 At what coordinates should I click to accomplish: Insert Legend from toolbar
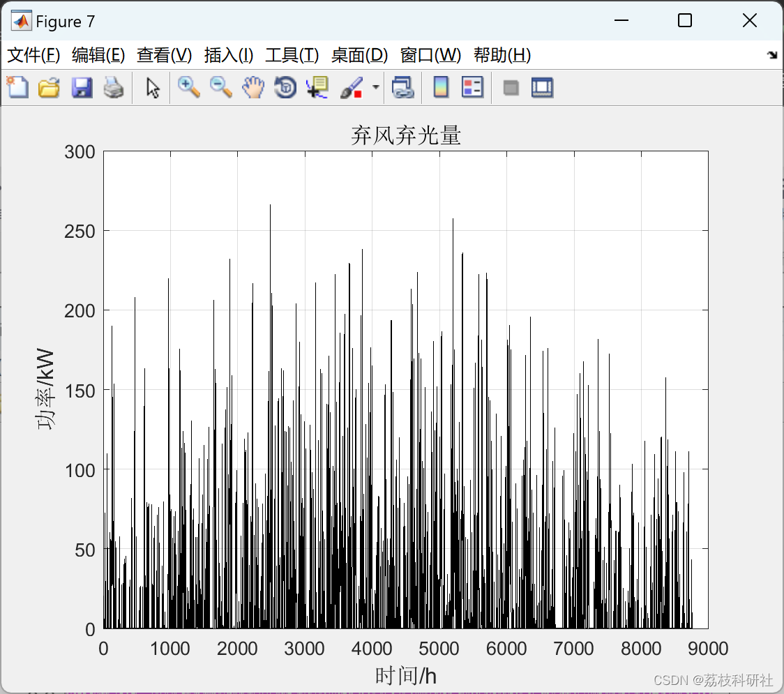472,87
